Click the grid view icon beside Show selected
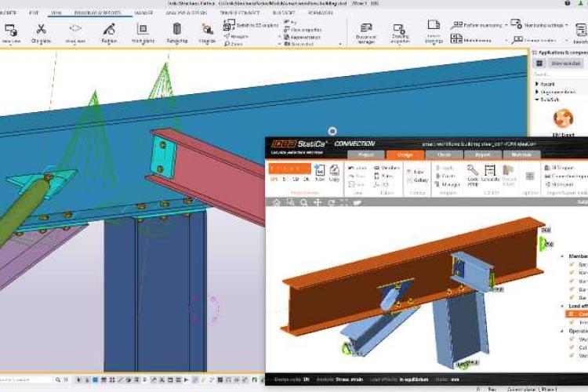This screenshot has width=588, height=392. [539, 63]
